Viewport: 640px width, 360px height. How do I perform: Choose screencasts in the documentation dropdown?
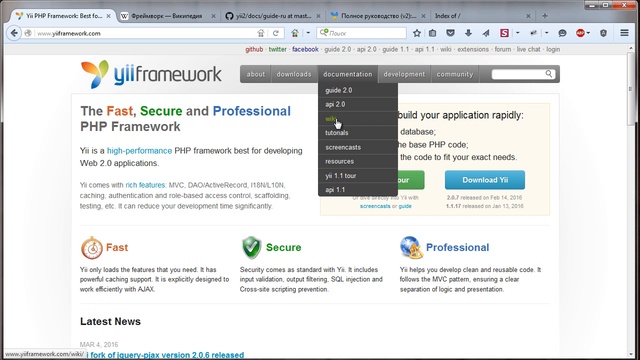(358, 147)
